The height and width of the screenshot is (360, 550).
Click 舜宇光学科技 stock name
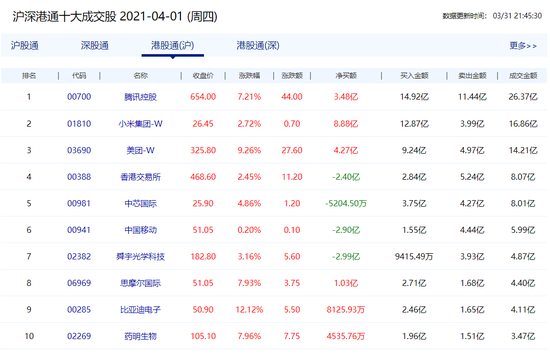click(140, 256)
